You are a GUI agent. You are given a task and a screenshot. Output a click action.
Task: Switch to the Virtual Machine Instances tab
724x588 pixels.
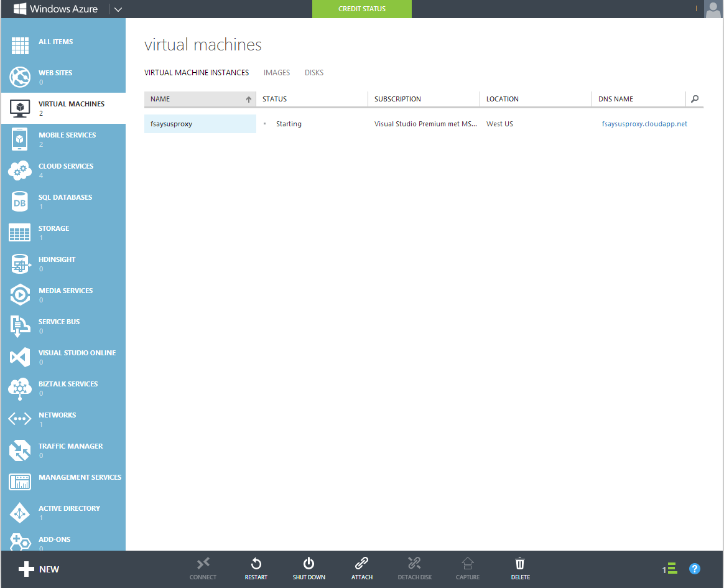pos(196,73)
